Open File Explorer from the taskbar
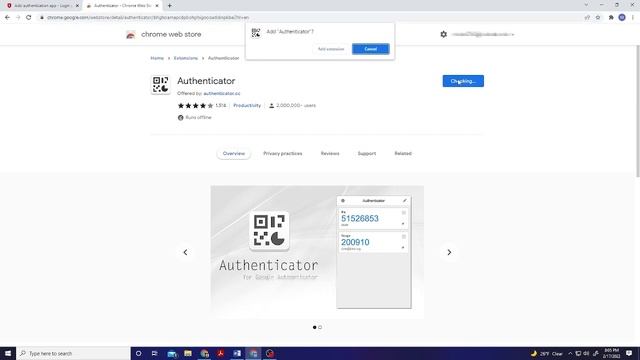 click(x=188, y=353)
